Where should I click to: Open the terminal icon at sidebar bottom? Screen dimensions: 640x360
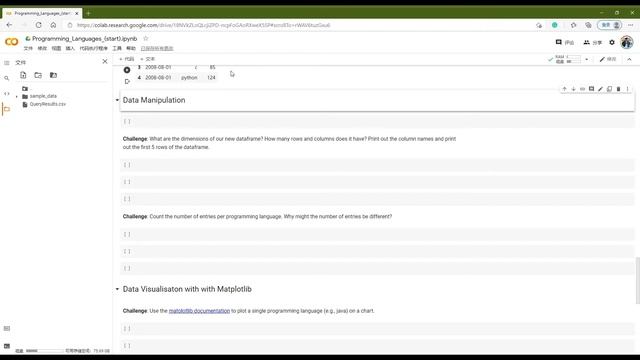(7, 346)
